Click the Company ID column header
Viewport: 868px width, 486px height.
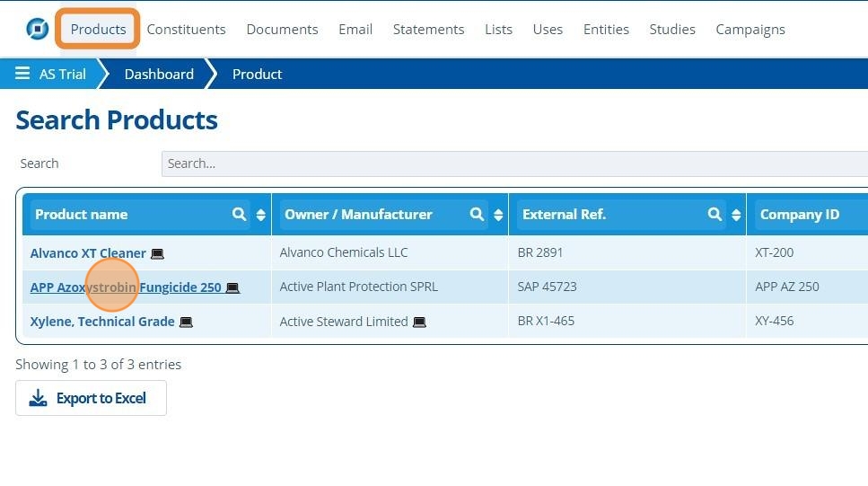[x=800, y=215]
